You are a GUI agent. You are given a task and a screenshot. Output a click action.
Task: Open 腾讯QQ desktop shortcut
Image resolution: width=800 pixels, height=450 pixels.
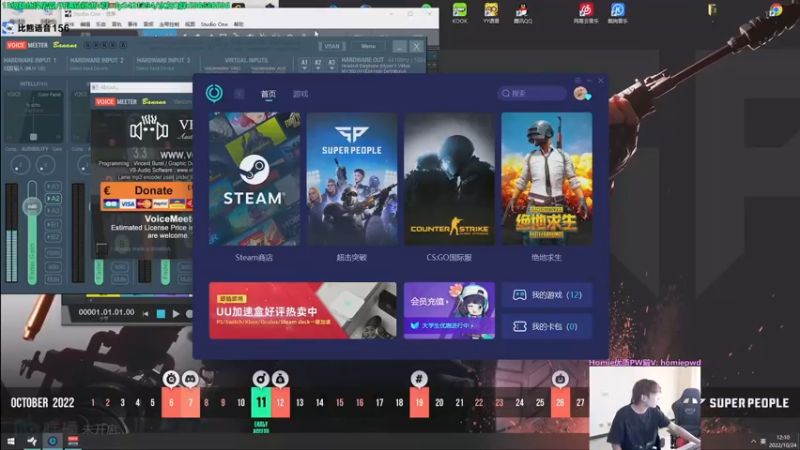[x=522, y=13]
